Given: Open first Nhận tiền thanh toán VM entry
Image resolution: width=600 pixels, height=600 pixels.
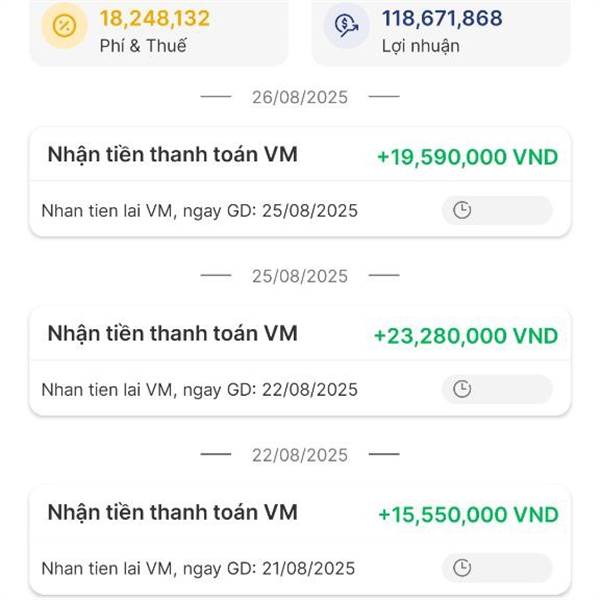Looking at the screenshot, I should tap(300, 182).
